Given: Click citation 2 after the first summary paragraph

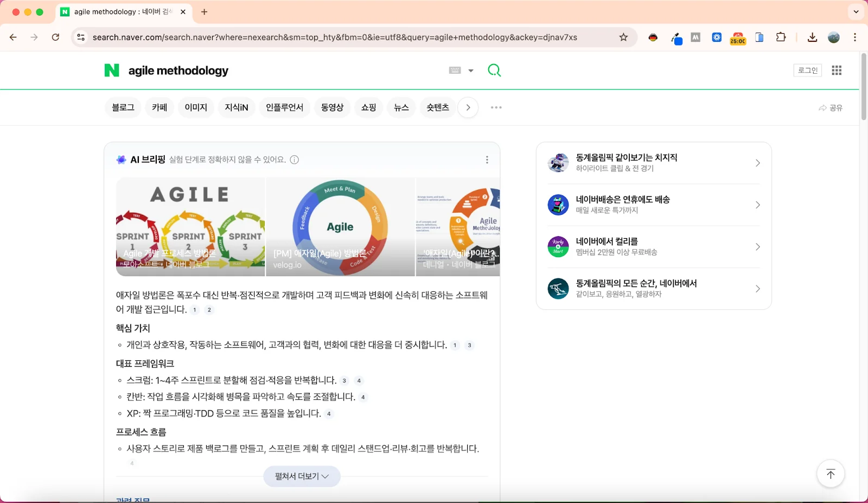Looking at the screenshot, I should click(x=209, y=310).
